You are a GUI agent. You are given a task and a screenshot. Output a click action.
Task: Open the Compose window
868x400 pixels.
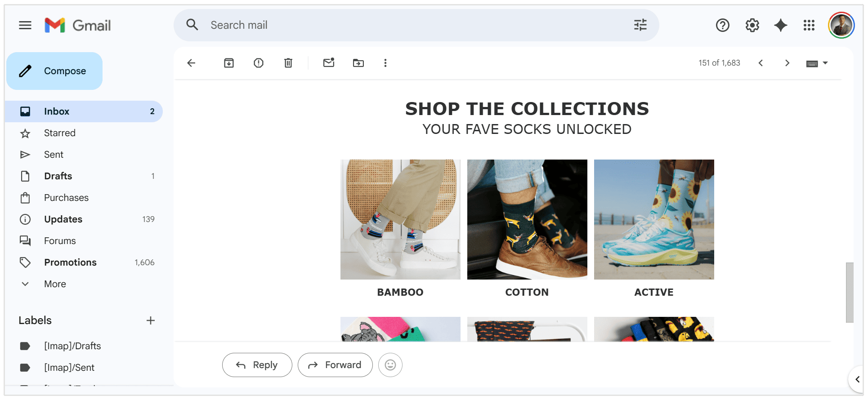(x=54, y=71)
